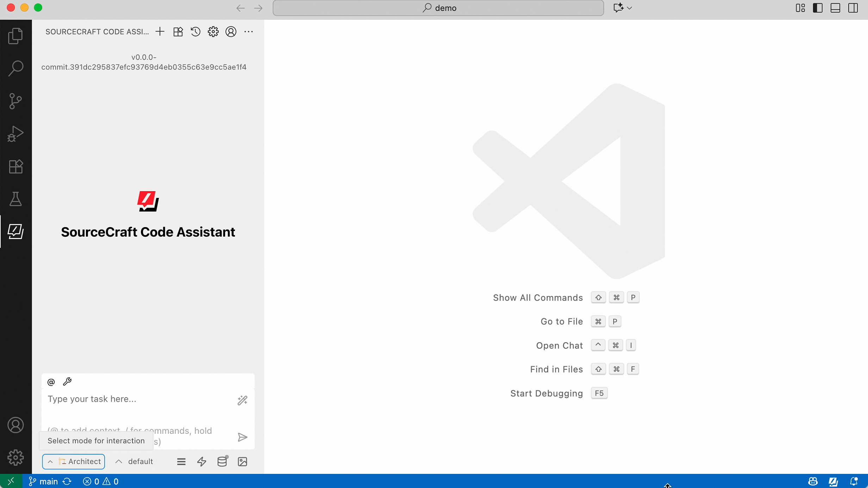
Task: Open Run and Debug view
Action: [x=15, y=134]
